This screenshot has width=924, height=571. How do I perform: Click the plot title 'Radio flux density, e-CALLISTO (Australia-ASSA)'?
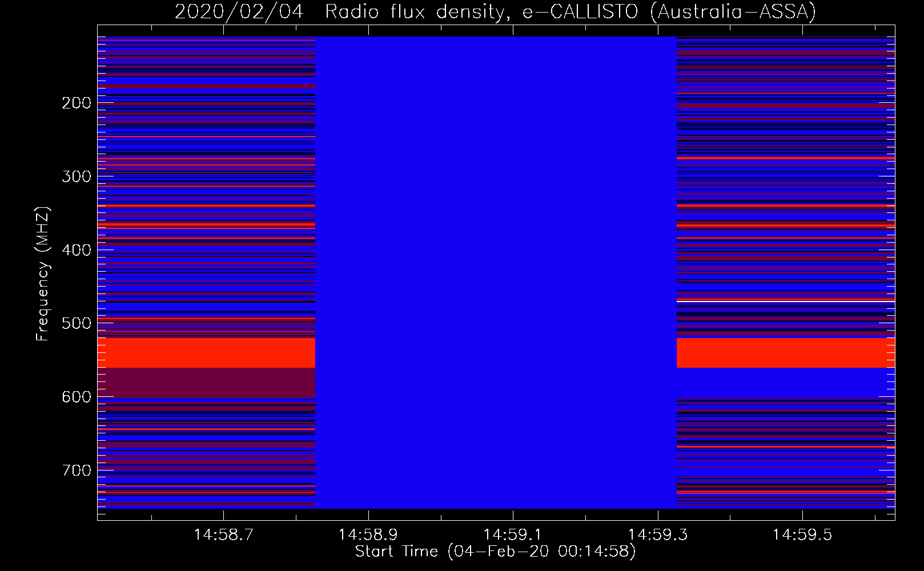[570, 11]
